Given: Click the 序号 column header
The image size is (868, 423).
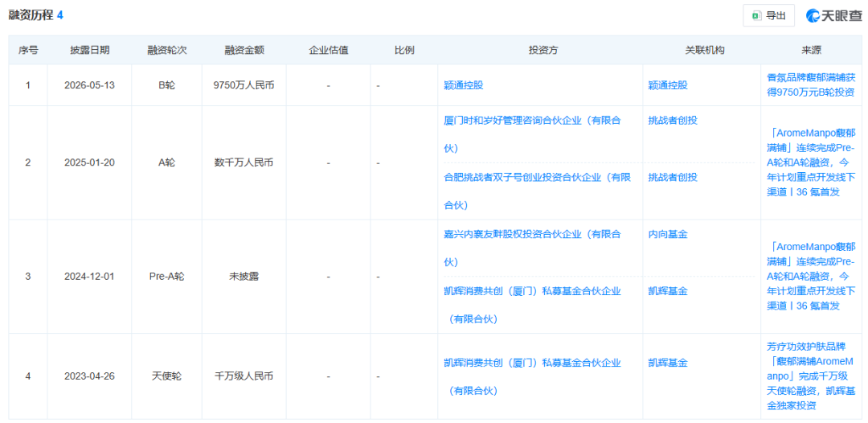Looking at the screenshot, I should coord(27,50).
